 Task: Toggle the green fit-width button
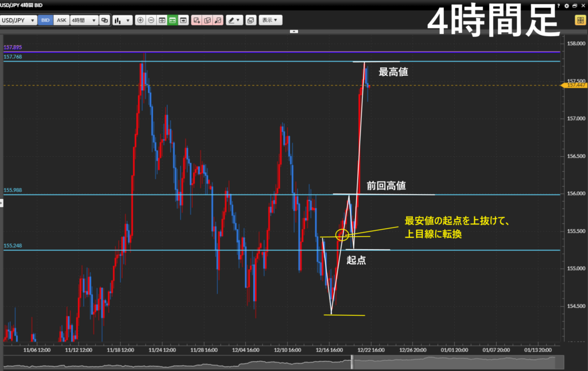pos(172,20)
